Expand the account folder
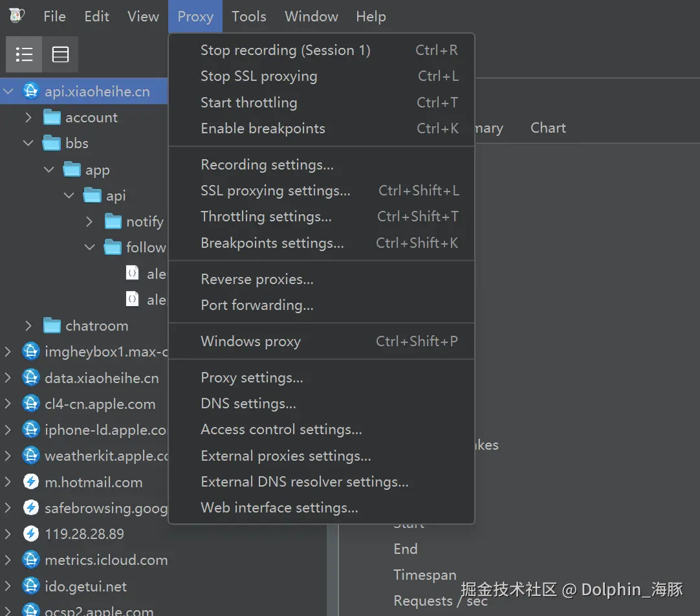The width and height of the screenshot is (700, 616). 28,117
